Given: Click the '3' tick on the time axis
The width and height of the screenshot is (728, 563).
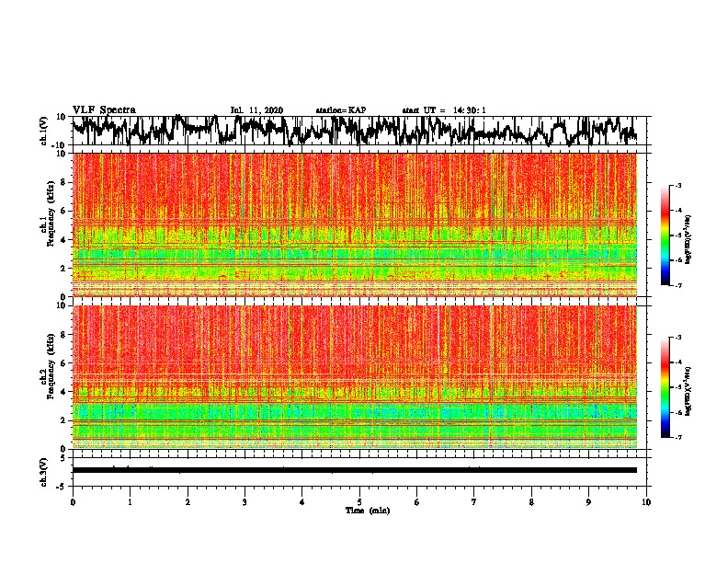Looking at the screenshot, I should 245,502.
